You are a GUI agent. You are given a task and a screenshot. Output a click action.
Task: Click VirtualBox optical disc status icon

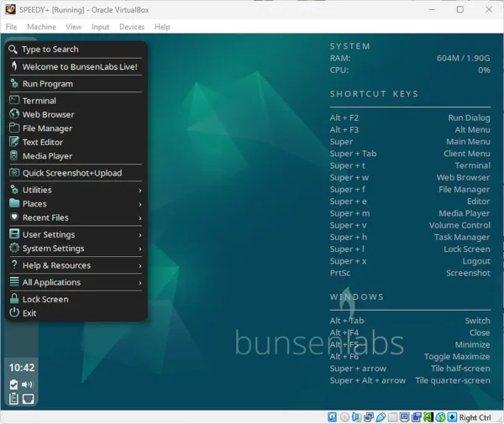point(344,417)
